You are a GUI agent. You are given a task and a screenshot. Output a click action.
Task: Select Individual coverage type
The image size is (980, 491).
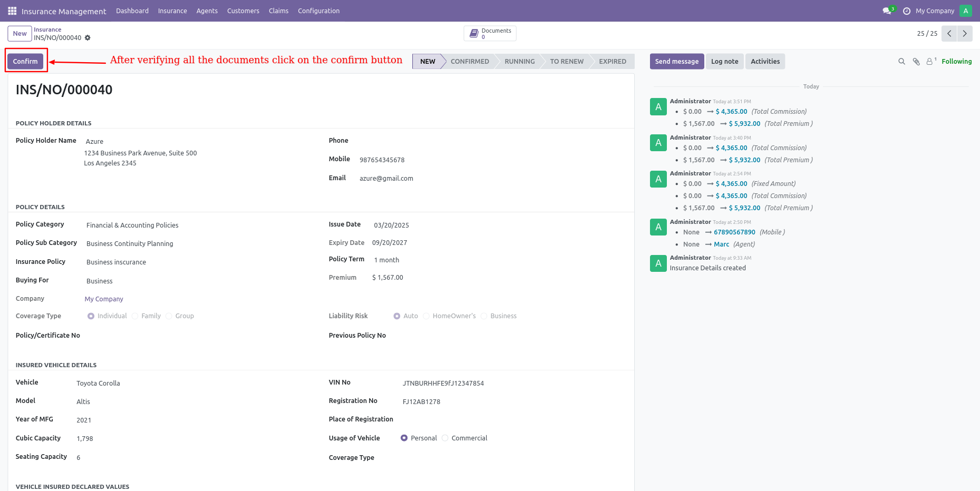91,316
